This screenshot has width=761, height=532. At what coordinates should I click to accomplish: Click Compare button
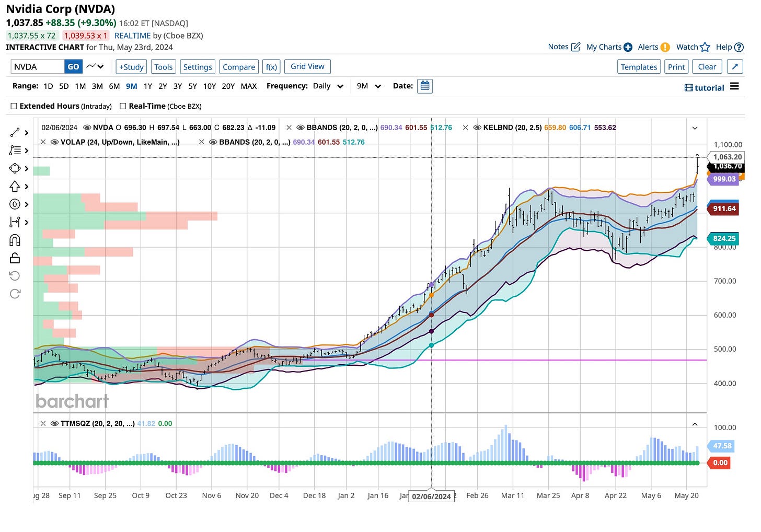point(239,67)
